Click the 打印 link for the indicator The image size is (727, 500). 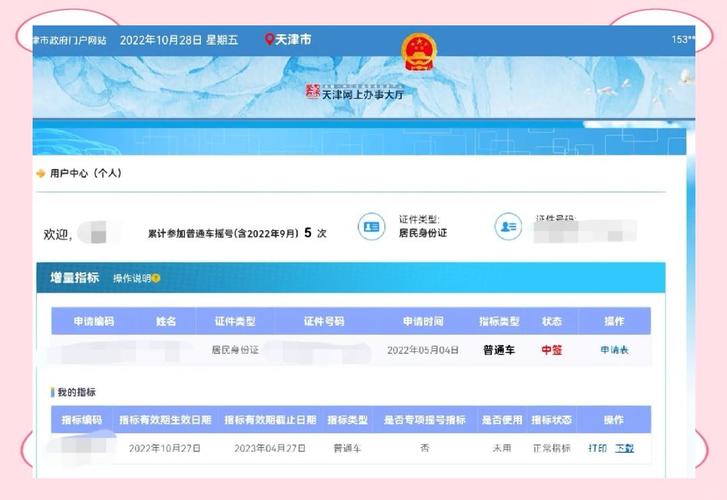(x=598, y=448)
